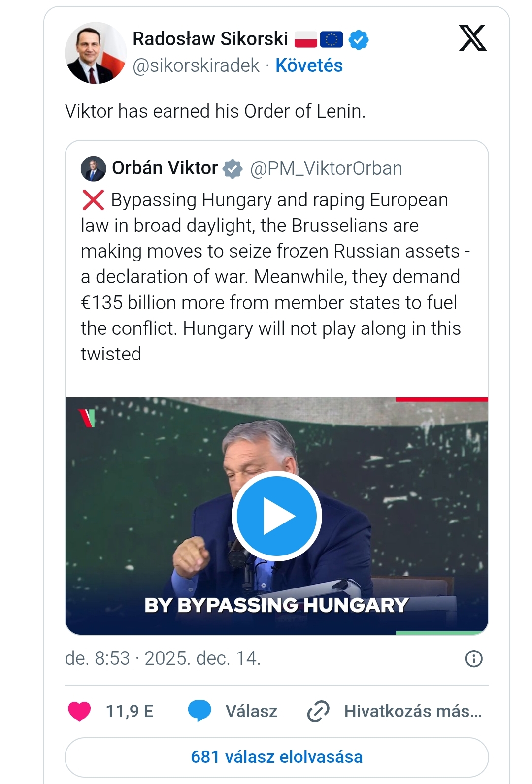Click the copy link chain icon
The height and width of the screenshot is (784, 532).
318,711
